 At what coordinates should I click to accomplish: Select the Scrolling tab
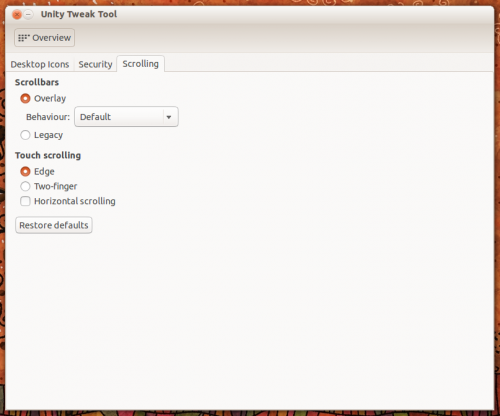[x=140, y=64]
